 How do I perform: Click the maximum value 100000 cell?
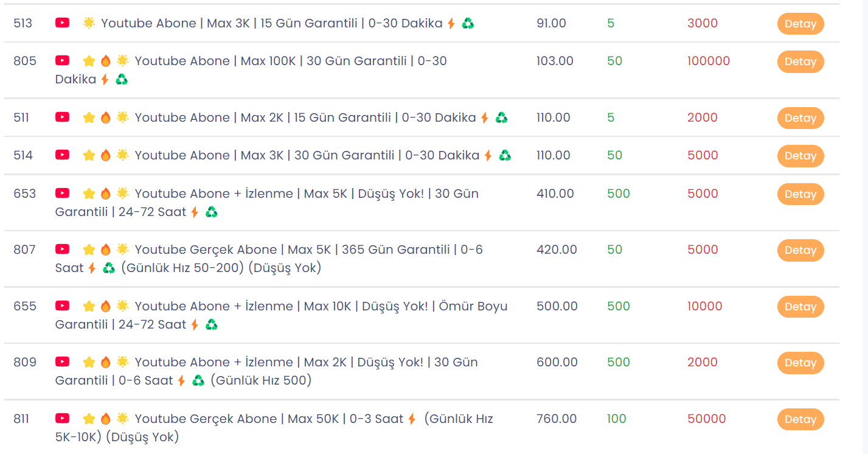coord(709,61)
